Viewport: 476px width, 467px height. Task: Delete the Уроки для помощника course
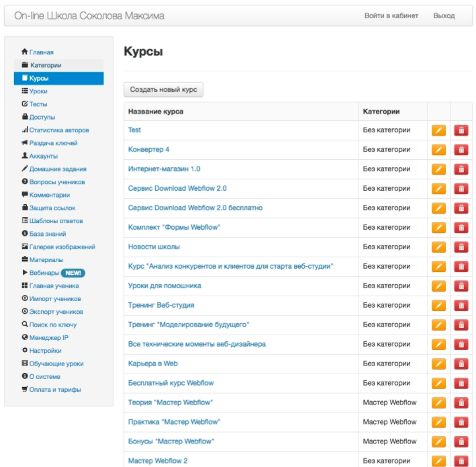pos(461,286)
